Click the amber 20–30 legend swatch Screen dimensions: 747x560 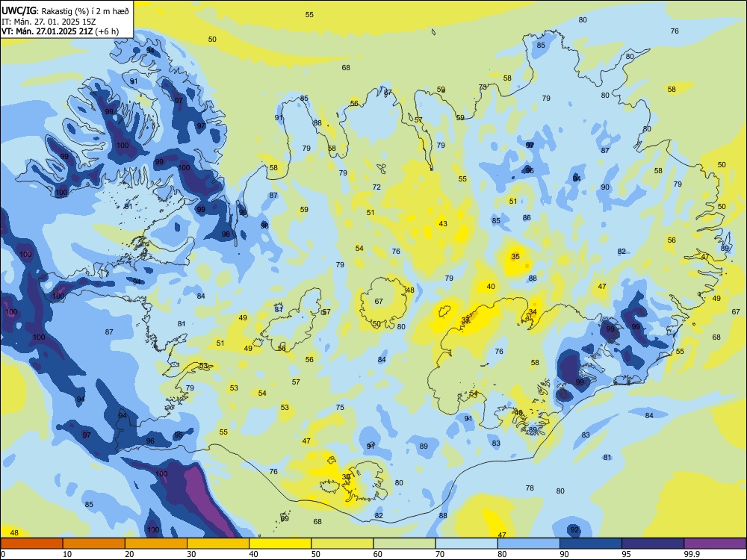point(156,544)
